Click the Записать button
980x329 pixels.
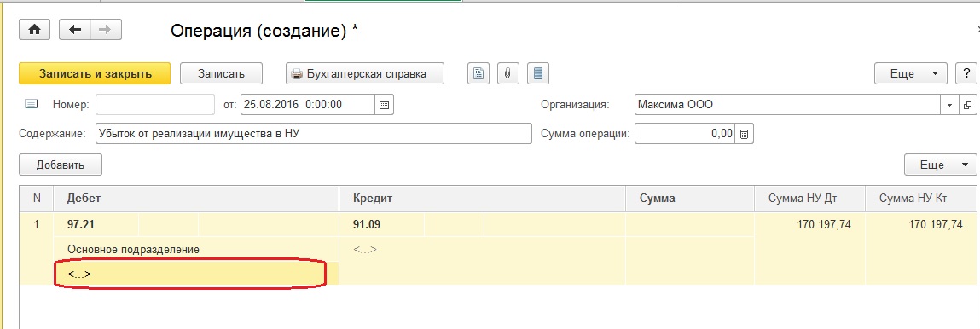[221, 73]
